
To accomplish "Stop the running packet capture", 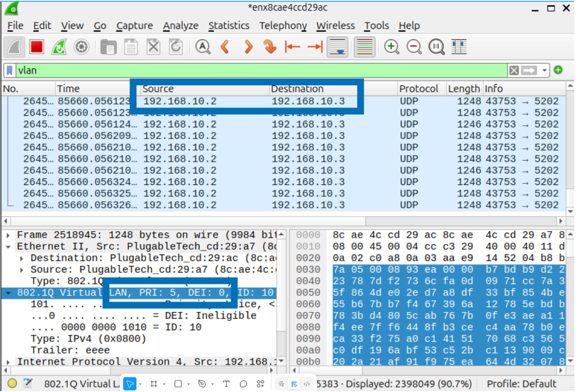I will tap(37, 47).
